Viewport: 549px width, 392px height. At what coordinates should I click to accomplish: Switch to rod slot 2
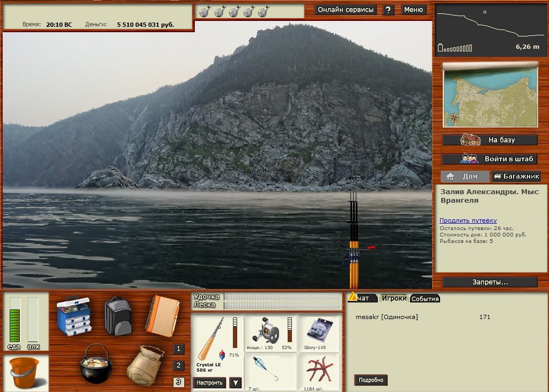(179, 366)
